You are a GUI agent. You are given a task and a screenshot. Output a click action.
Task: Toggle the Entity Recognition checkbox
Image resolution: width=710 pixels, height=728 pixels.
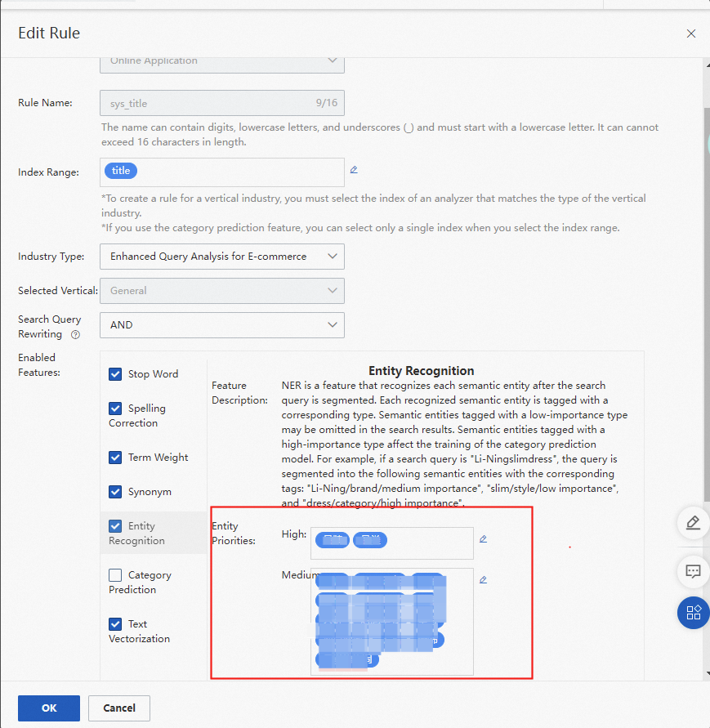click(115, 526)
